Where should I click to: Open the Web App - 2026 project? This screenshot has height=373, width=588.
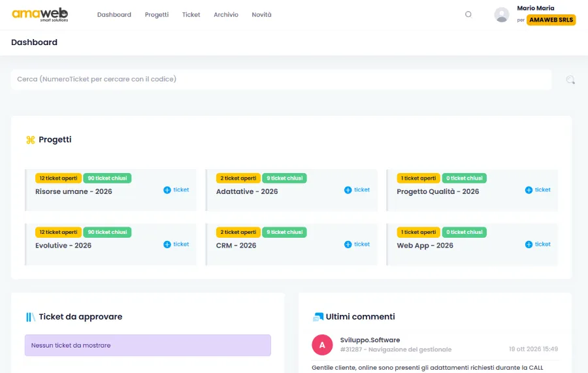(425, 246)
